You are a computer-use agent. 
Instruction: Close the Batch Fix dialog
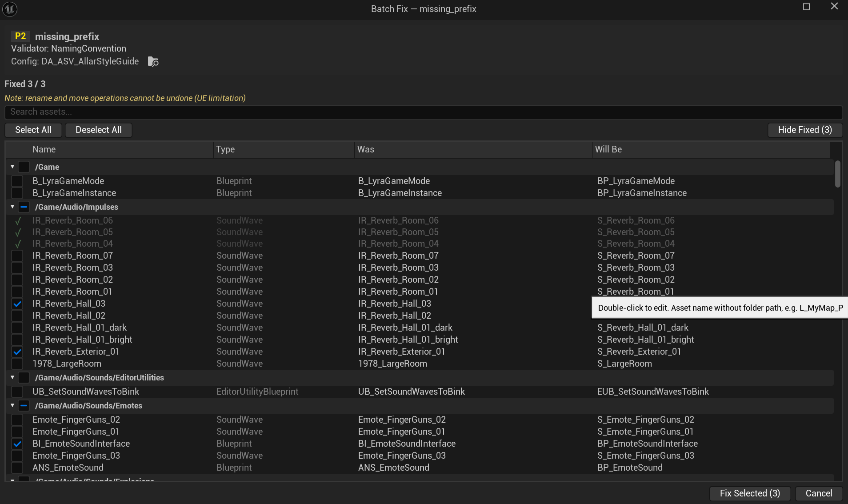[834, 6]
